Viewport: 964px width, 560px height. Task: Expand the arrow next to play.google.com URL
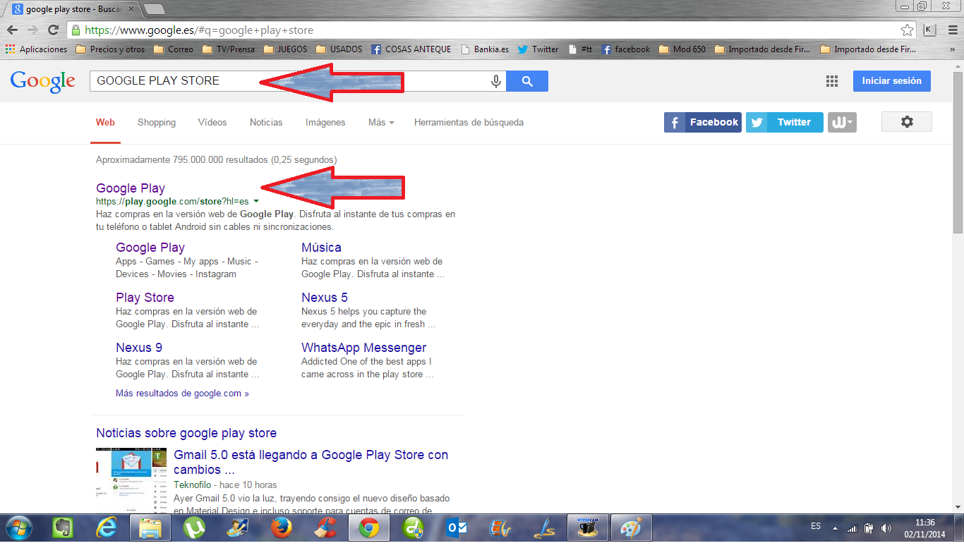(256, 202)
